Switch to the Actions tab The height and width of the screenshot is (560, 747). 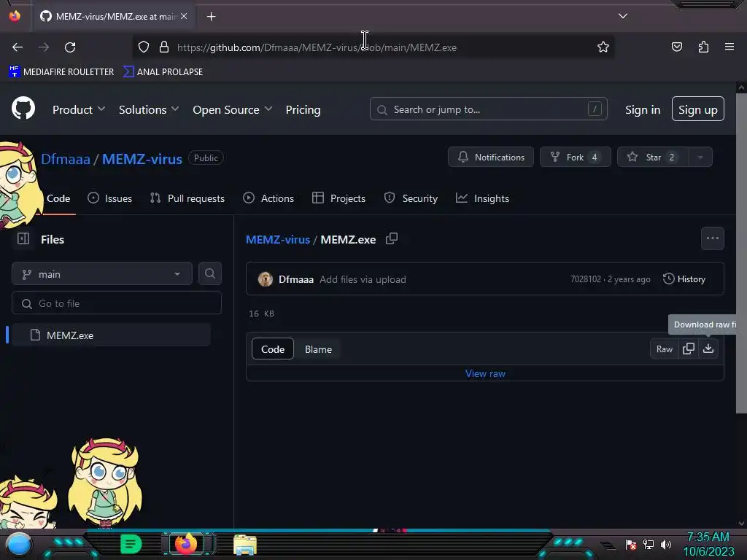point(268,198)
